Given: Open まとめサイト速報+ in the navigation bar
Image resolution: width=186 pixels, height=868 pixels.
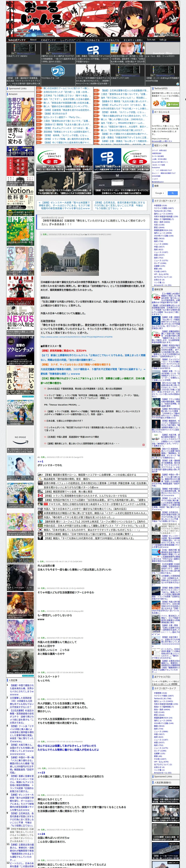Looking at the screenshot, I should point(133,40).
